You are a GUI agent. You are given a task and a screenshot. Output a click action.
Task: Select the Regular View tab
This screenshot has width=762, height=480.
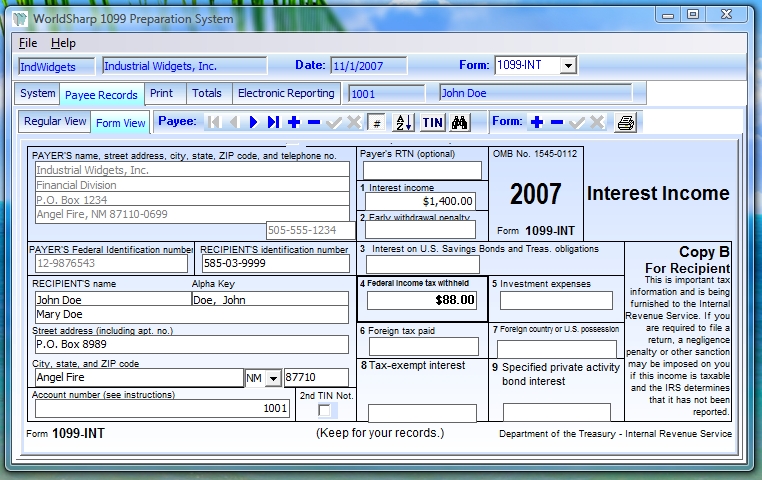click(x=55, y=122)
